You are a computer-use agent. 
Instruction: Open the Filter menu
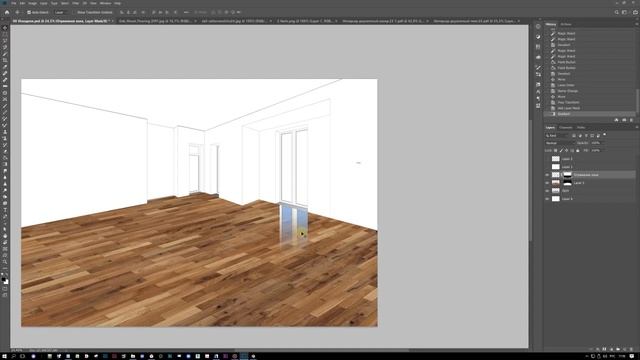click(x=75, y=3)
